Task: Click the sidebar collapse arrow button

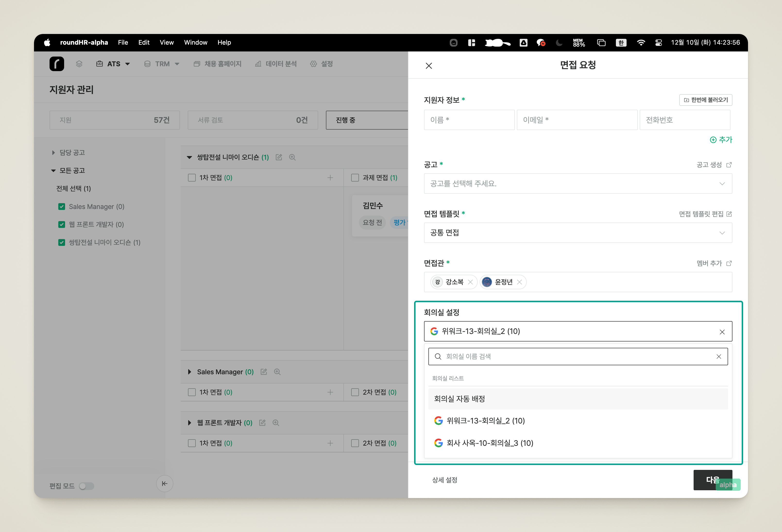Action: click(165, 483)
